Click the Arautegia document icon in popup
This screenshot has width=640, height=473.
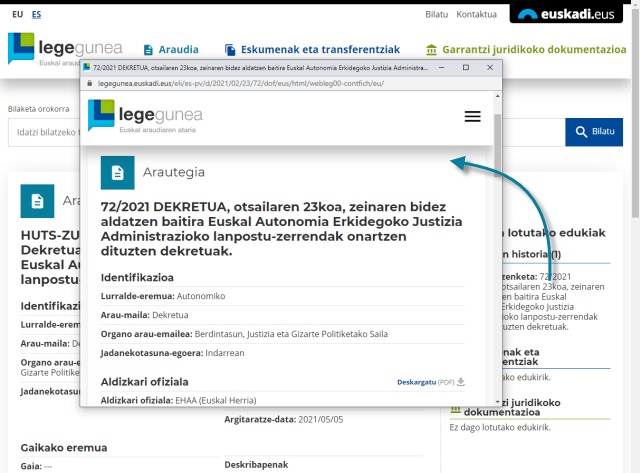(117, 172)
